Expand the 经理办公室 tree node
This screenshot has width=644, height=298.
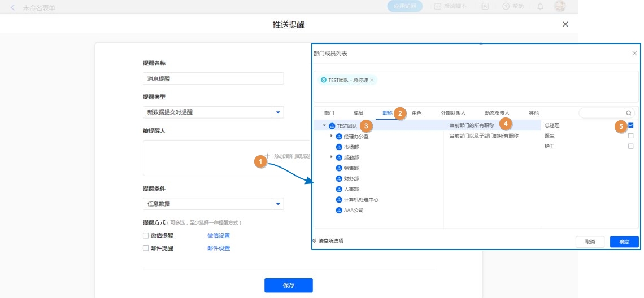click(x=332, y=136)
